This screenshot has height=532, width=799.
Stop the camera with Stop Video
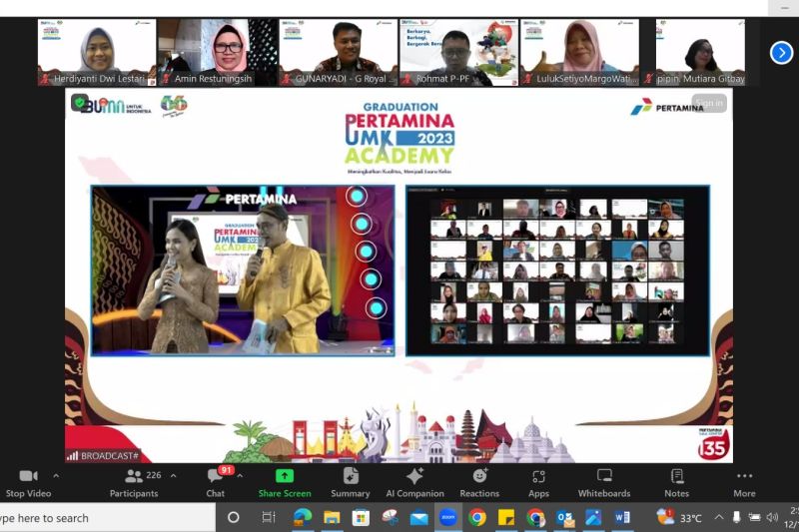coord(28,484)
